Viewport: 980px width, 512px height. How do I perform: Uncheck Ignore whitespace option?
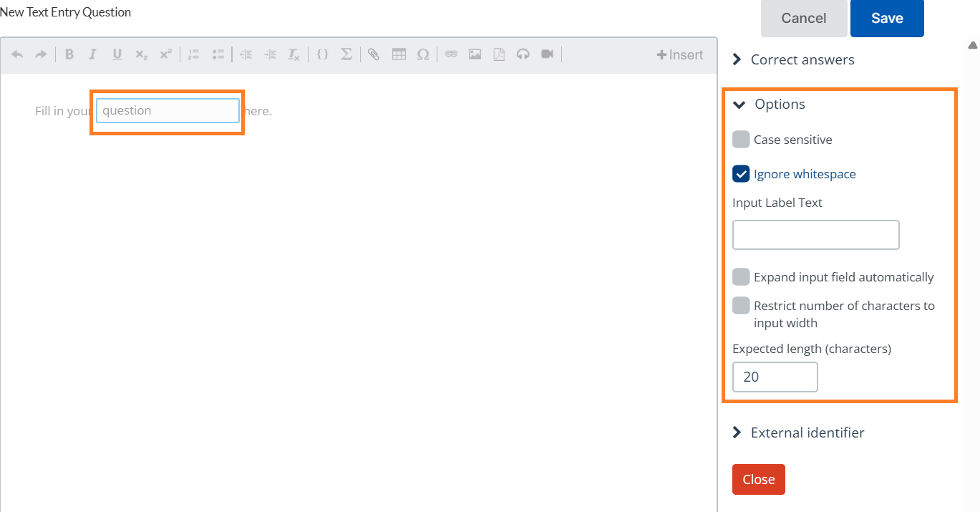tap(741, 174)
